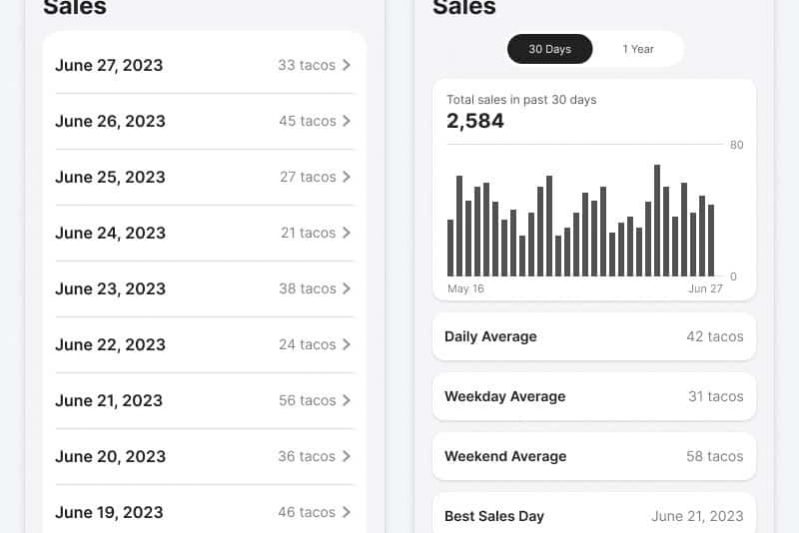Expand the June 19, 2023 row chevron
The height and width of the screenshot is (533, 799).
click(346, 513)
